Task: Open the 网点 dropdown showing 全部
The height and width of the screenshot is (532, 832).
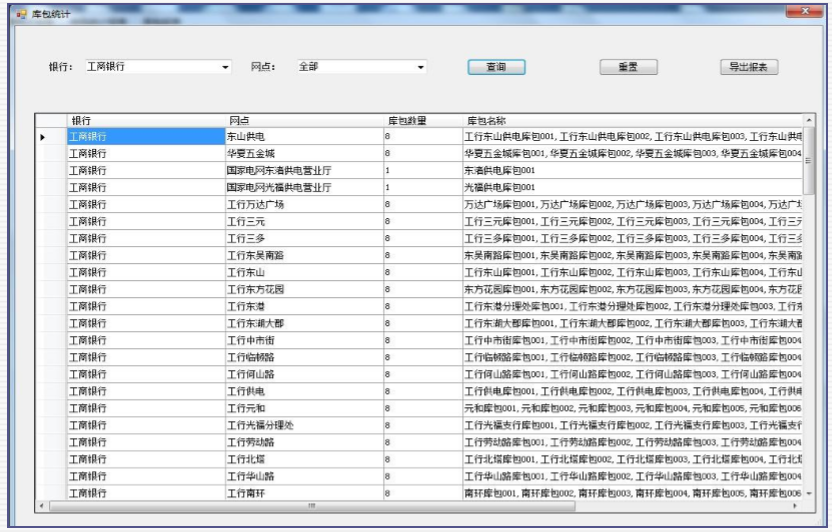Action: point(361,67)
